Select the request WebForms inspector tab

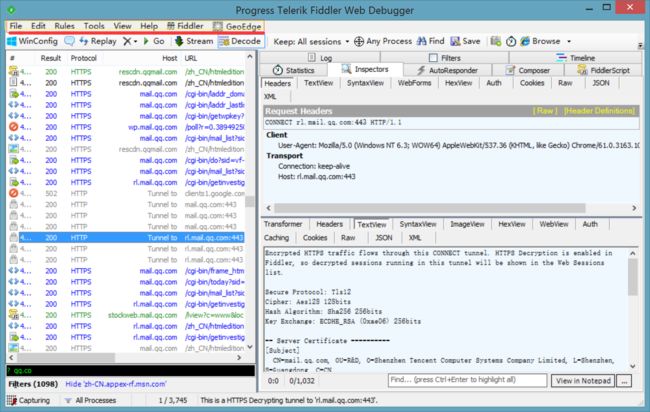[415, 83]
